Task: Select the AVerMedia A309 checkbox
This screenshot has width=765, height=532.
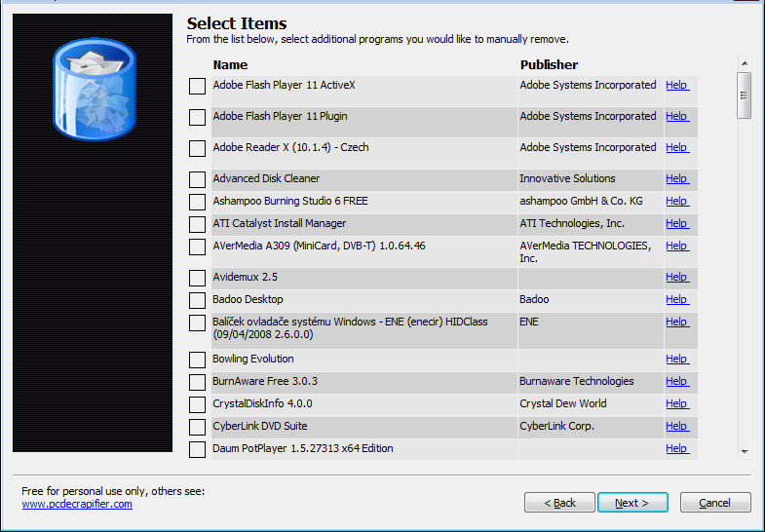Action: coord(197,247)
